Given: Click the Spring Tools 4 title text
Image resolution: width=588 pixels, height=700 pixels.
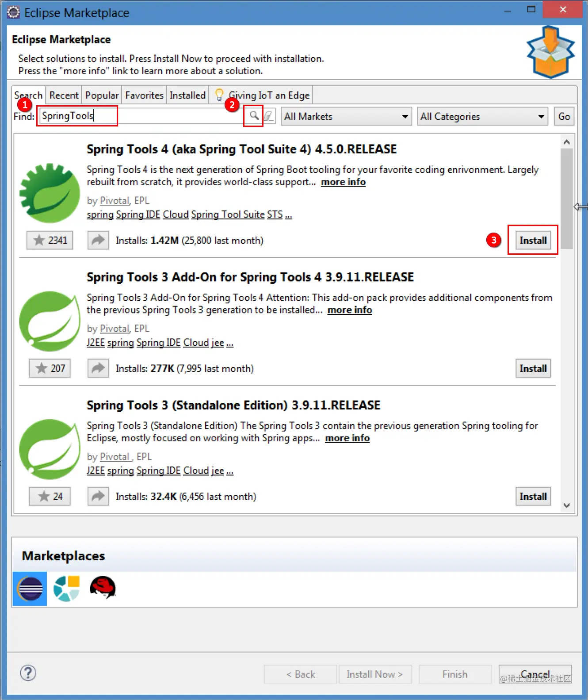Looking at the screenshot, I should (241, 149).
